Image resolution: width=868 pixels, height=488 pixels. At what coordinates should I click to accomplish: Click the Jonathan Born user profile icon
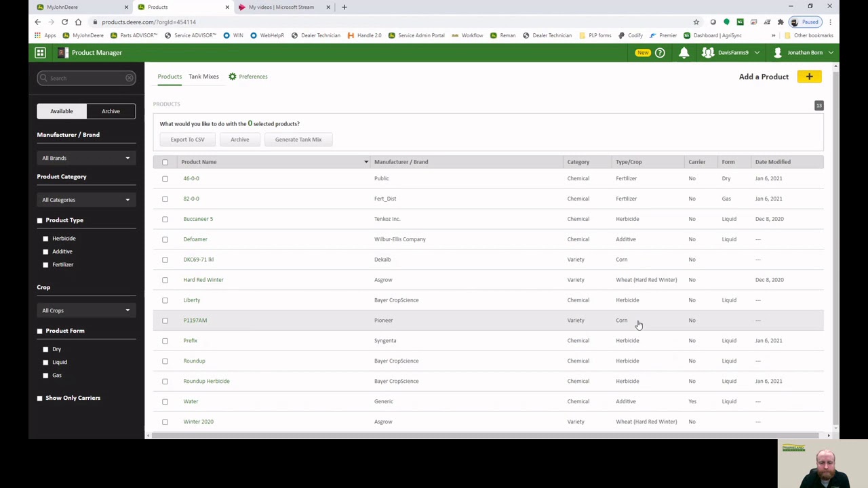[777, 52]
